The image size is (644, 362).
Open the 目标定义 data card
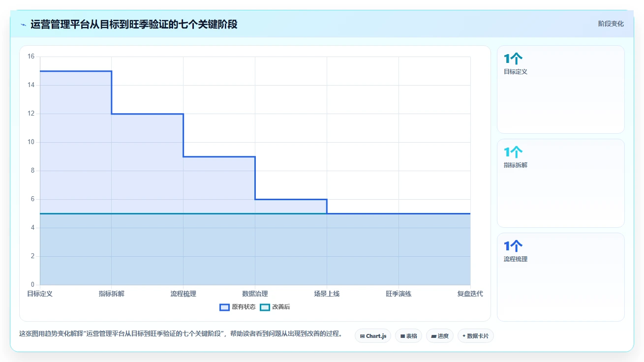(x=560, y=90)
